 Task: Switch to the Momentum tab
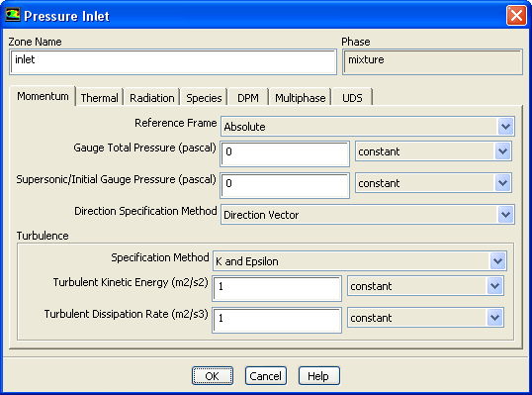pos(43,96)
